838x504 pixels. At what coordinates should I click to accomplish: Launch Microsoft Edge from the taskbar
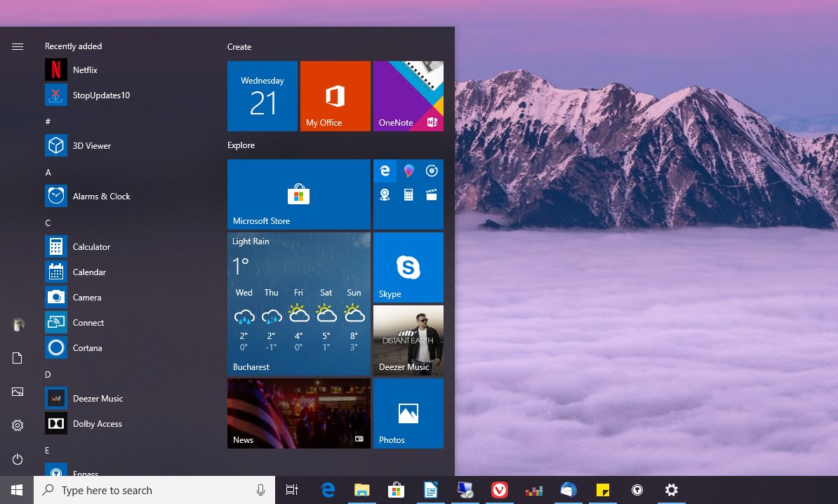(328, 490)
